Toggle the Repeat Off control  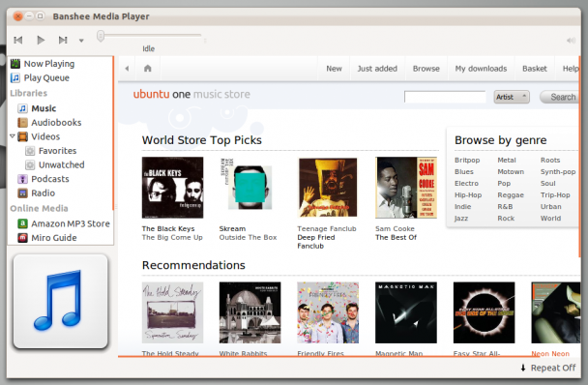(548, 368)
